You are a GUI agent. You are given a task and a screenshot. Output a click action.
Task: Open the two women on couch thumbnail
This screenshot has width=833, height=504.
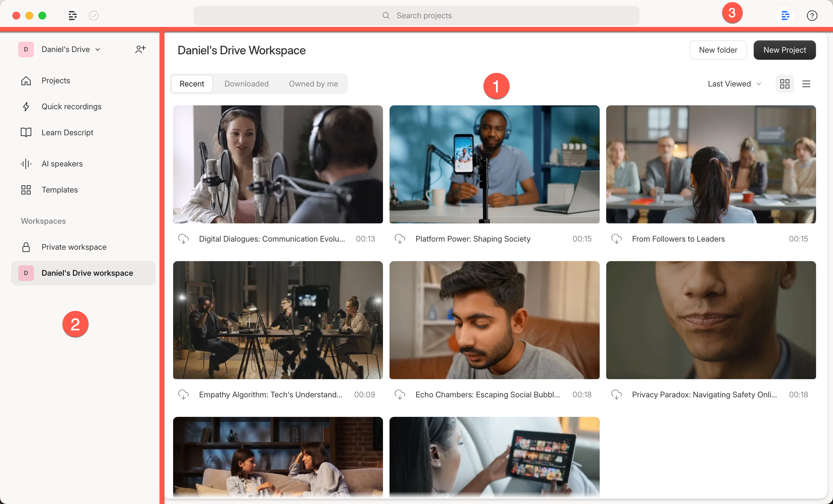[x=278, y=457]
